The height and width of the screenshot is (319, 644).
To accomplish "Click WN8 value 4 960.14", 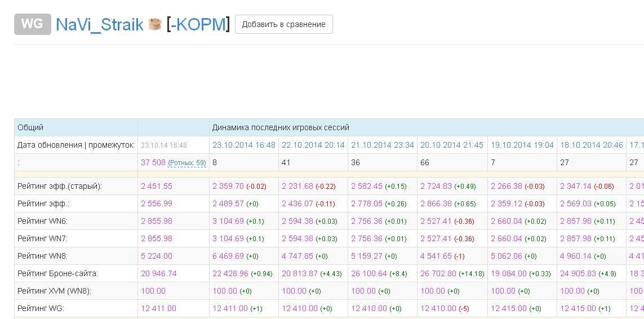I will 576,256.
